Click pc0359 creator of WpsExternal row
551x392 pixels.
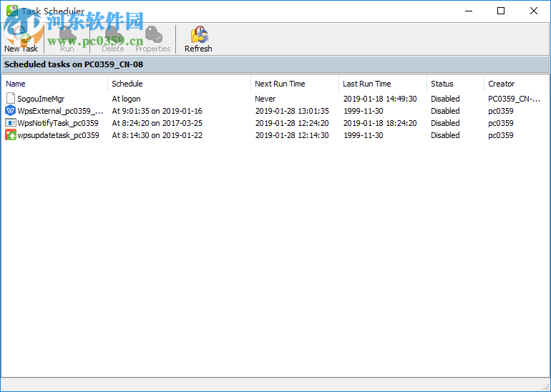(x=501, y=111)
